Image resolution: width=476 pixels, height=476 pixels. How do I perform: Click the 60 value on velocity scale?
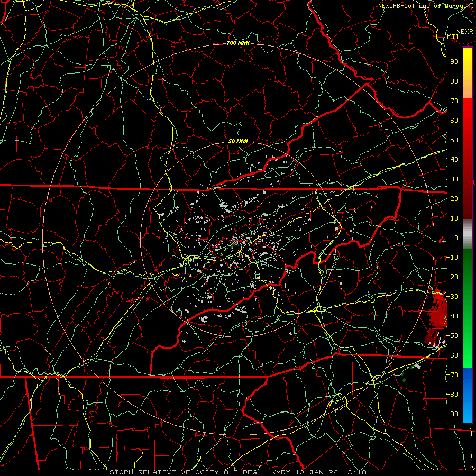[454, 120]
